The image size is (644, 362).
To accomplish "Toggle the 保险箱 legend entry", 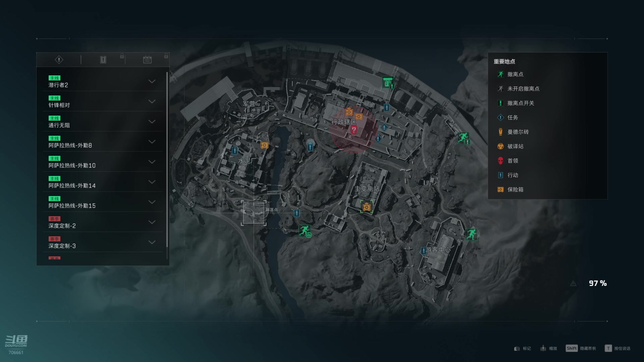I will click(x=510, y=190).
